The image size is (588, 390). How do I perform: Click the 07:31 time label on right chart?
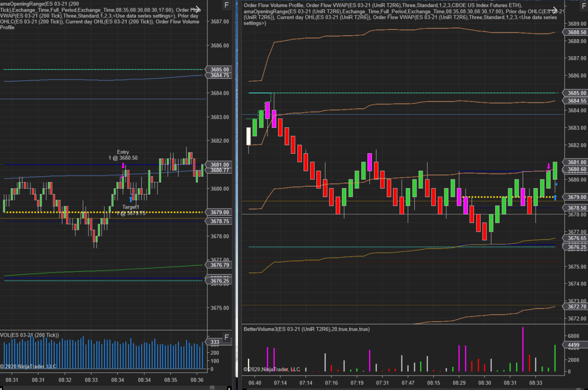click(382, 383)
